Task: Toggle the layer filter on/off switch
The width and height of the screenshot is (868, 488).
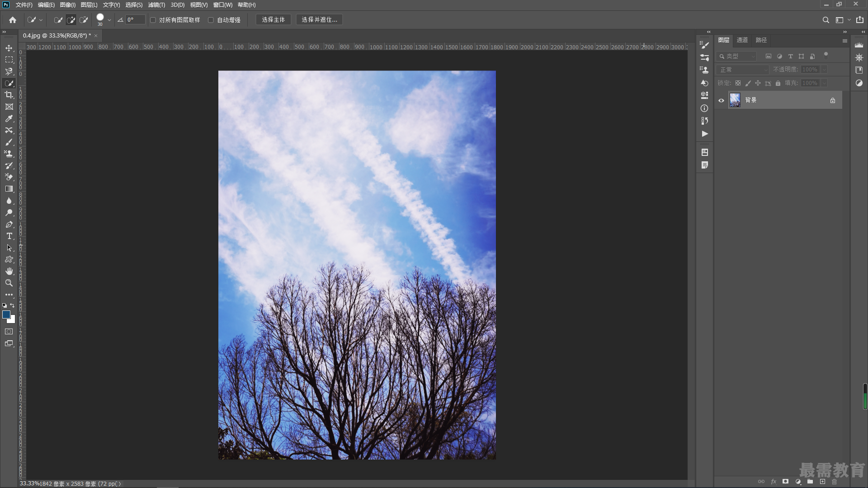Action: coord(826,55)
